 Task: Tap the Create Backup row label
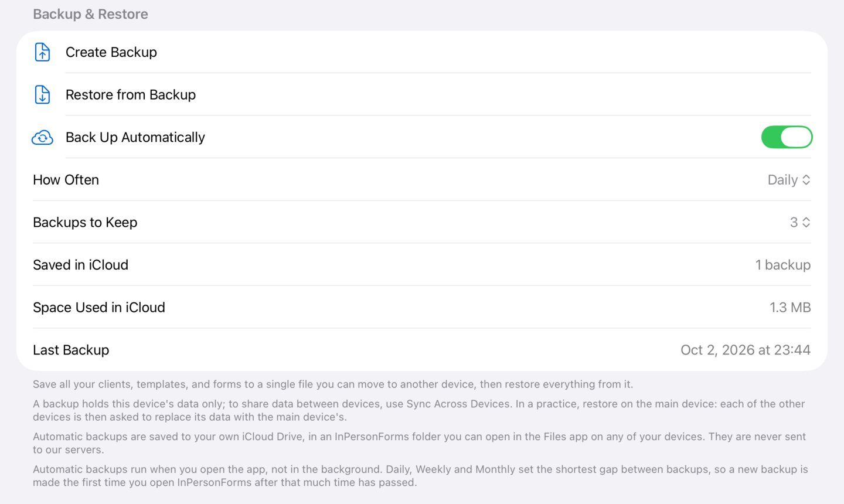click(111, 52)
